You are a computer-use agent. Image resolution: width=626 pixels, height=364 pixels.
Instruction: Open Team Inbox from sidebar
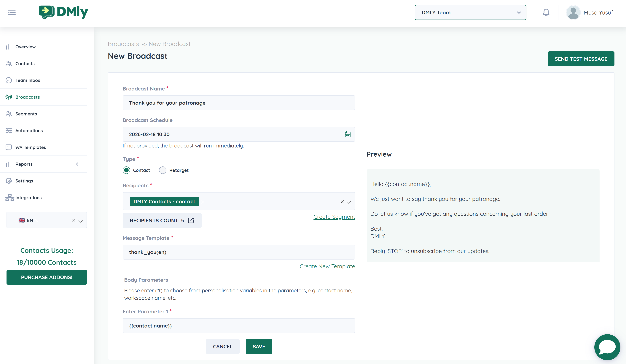click(28, 80)
